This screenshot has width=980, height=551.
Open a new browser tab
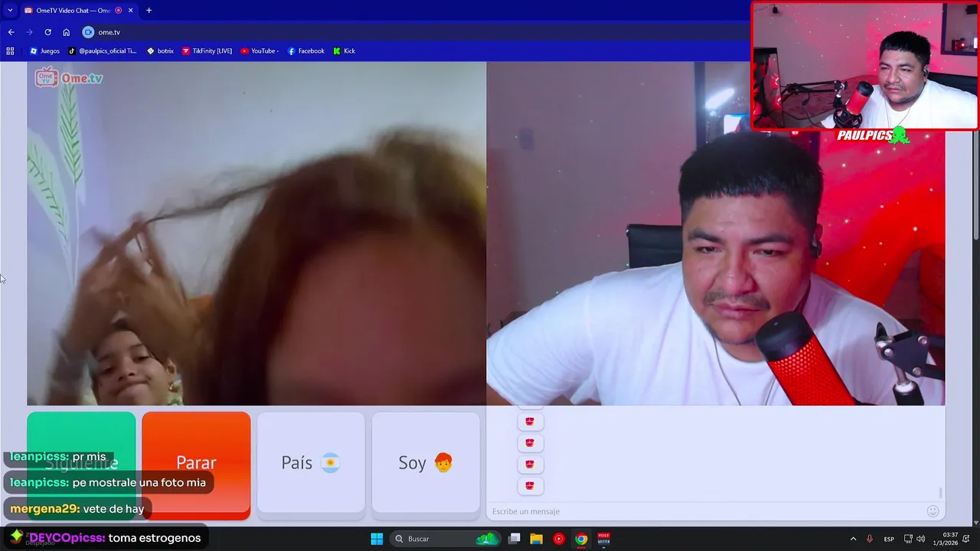149,10
